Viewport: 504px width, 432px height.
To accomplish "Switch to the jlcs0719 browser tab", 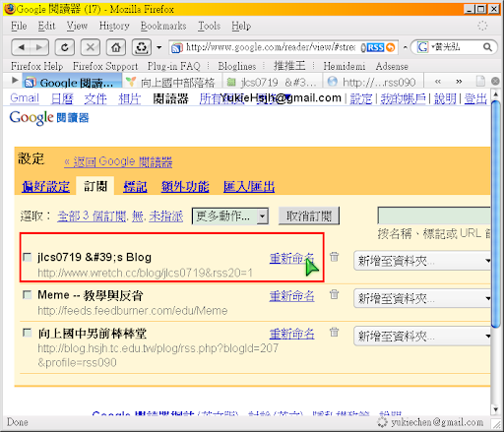I will (272, 82).
